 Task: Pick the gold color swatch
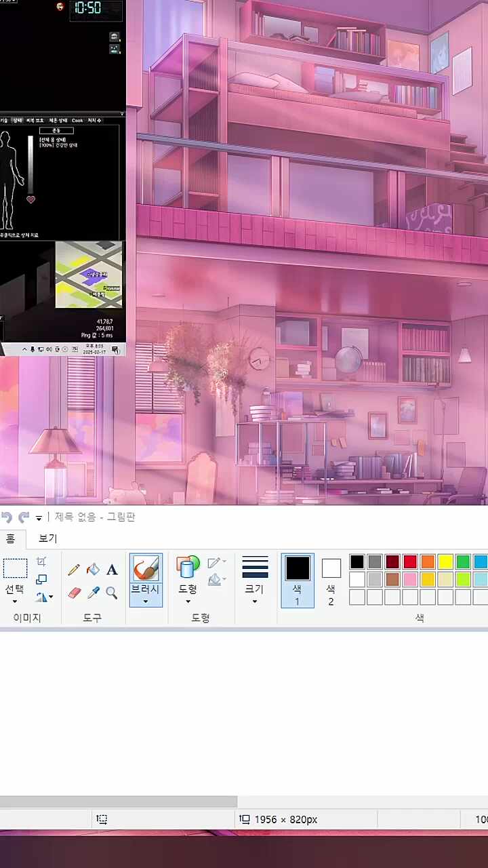click(428, 579)
